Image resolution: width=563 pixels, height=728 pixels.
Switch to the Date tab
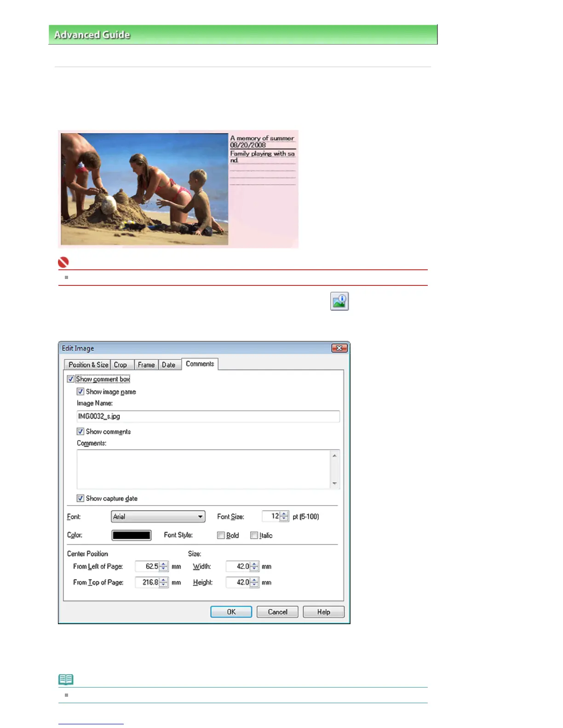point(169,365)
